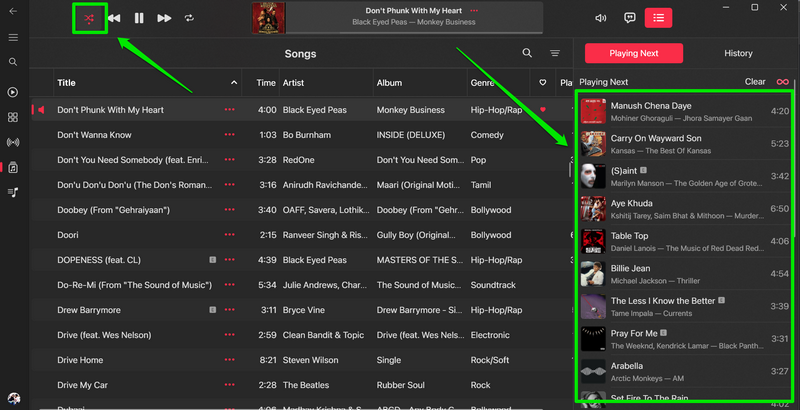The height and width of the screenshot is (410, 800).
Task: Toggle repeat mode
Action: [x=189, y=18]
